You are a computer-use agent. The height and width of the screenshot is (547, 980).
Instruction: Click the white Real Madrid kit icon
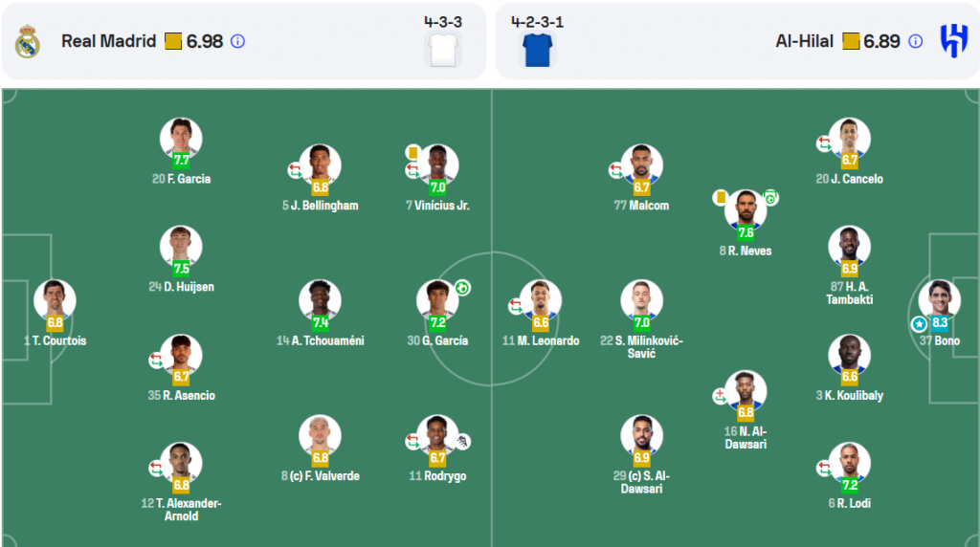(443, 50)
